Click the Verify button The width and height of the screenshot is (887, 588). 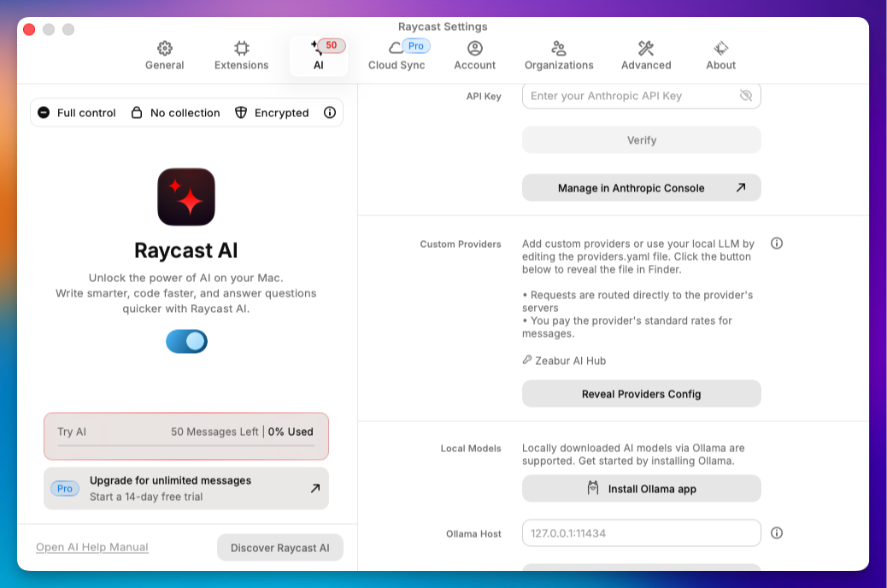641,140
